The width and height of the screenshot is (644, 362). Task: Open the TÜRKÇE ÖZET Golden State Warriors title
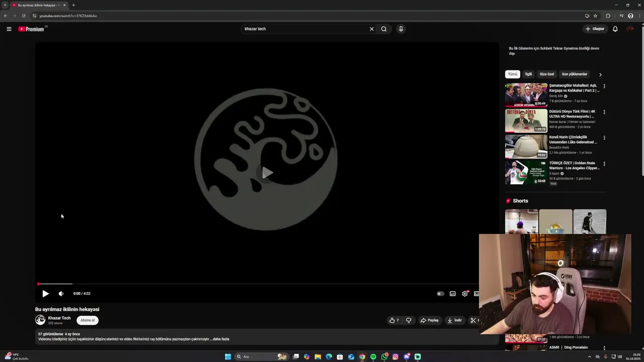574,165
